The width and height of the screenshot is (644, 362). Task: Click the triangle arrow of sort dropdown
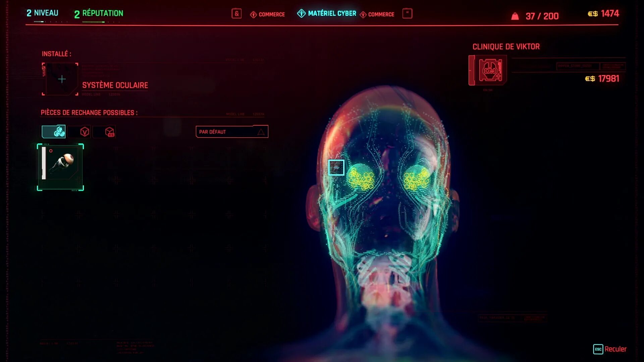pos(261,132)
